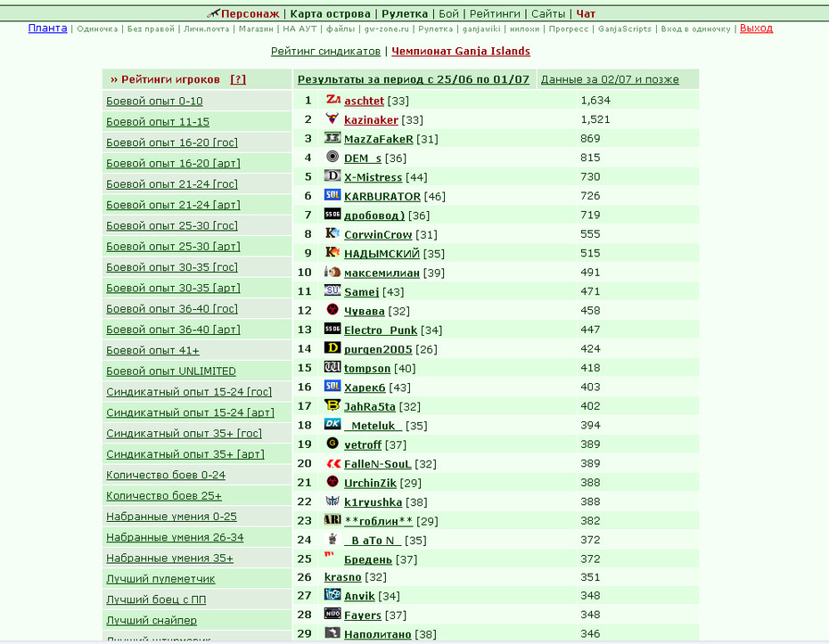
Task: Open the ganjawiki link
Action: (481, 29)
